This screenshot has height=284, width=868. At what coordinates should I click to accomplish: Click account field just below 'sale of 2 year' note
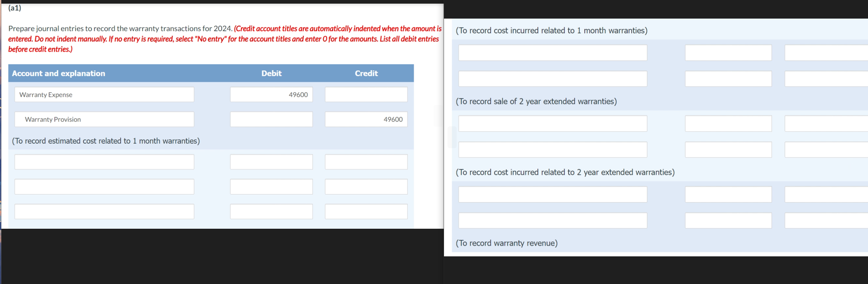coord(553,124)
